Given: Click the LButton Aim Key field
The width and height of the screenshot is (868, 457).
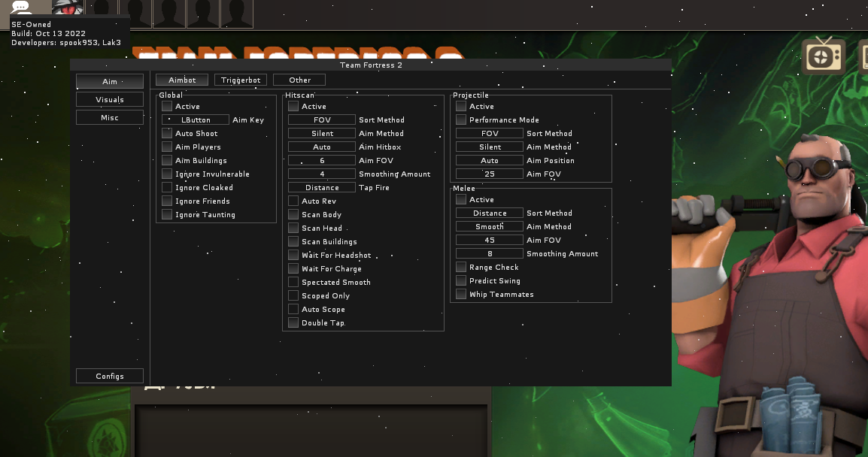Looking at the screenshot, I should coord(196,120).
